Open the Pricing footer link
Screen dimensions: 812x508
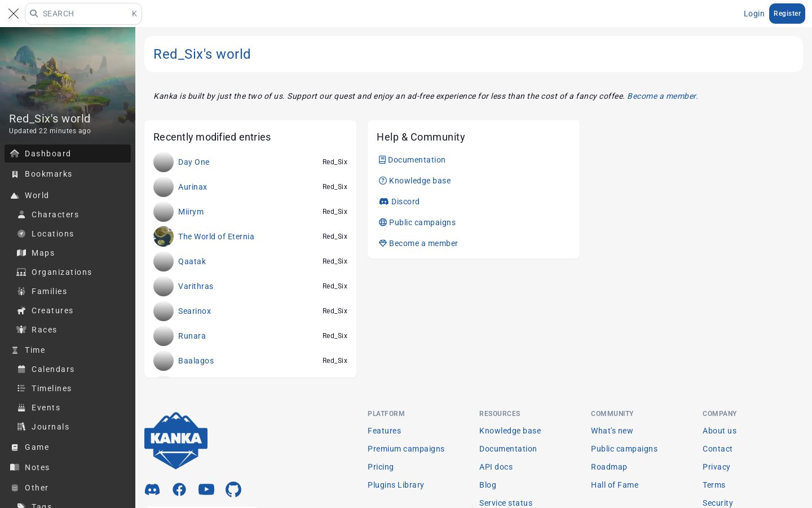pyautogui.click(x=381, y=467)
